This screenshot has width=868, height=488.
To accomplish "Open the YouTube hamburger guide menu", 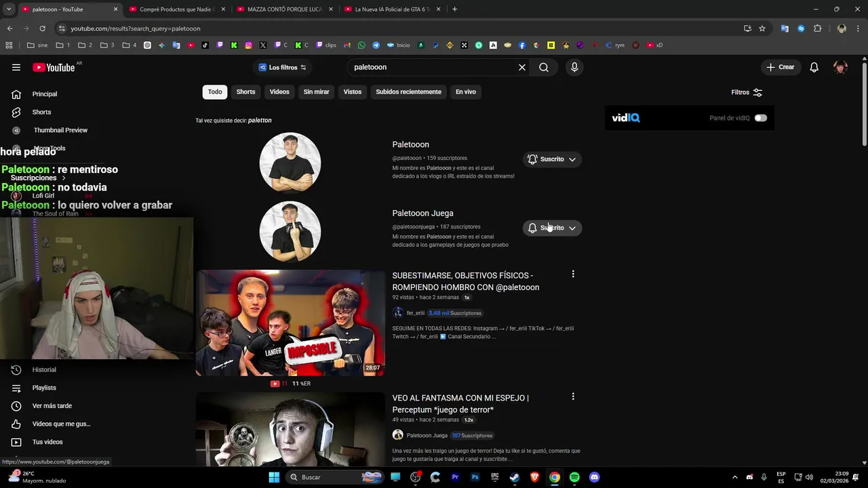I will (x=16, y=67).
